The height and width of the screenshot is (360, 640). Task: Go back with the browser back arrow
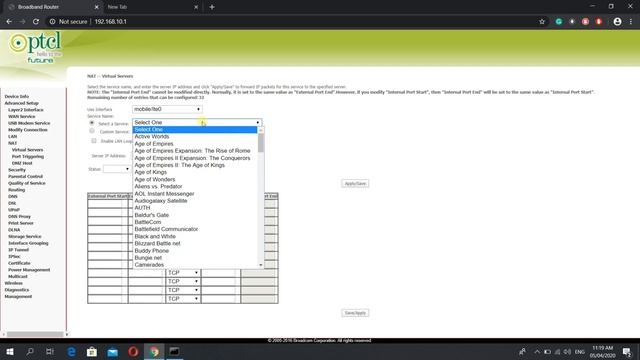click(9, 22)
